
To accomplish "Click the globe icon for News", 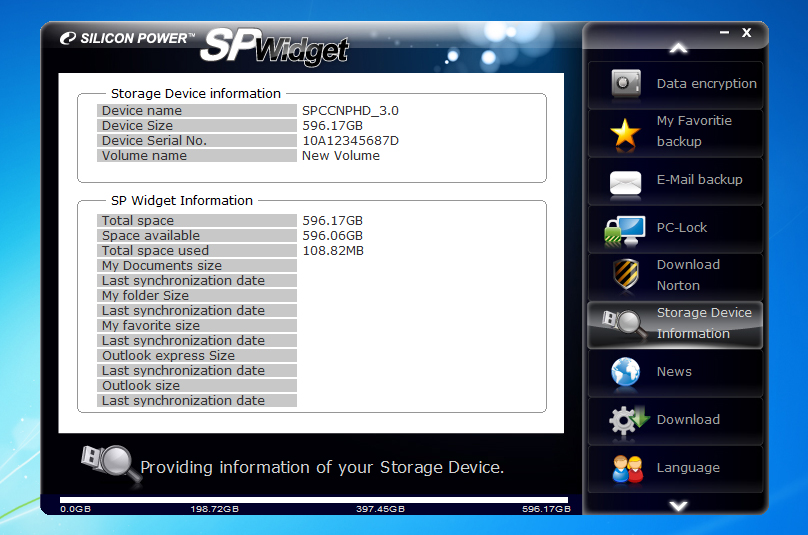I will (x=626, y=372).
